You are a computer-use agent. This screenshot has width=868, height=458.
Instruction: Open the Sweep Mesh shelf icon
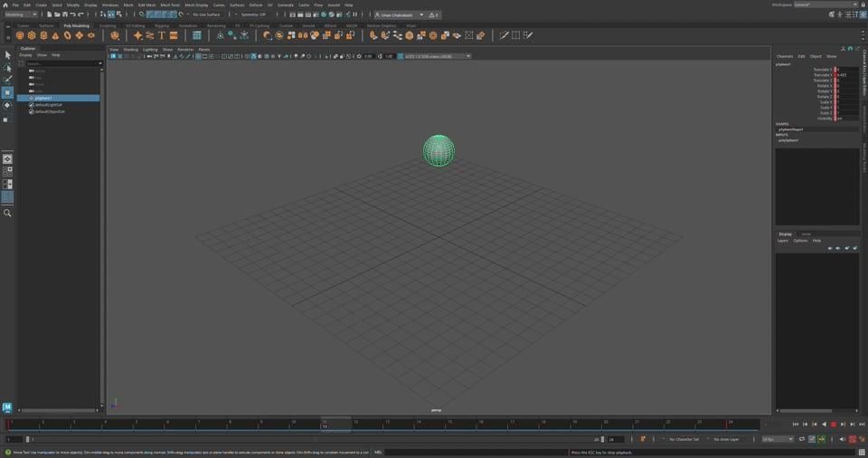tap(150, 35)
